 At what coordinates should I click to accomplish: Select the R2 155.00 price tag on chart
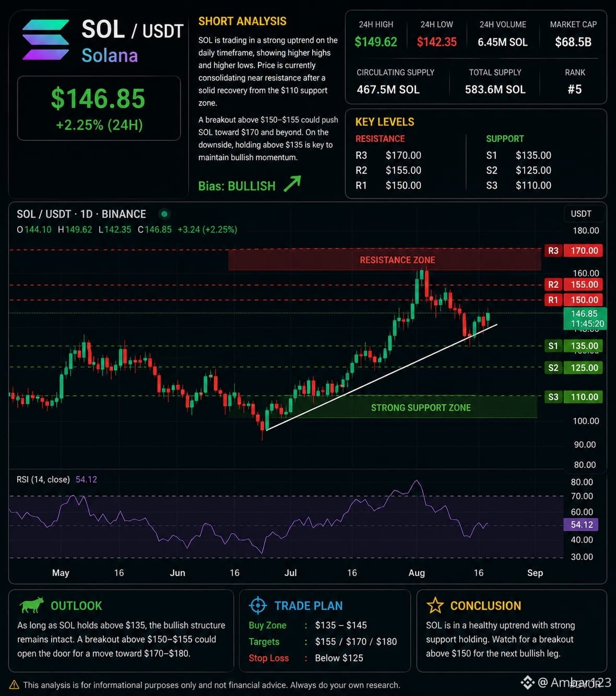coord(574,285)
